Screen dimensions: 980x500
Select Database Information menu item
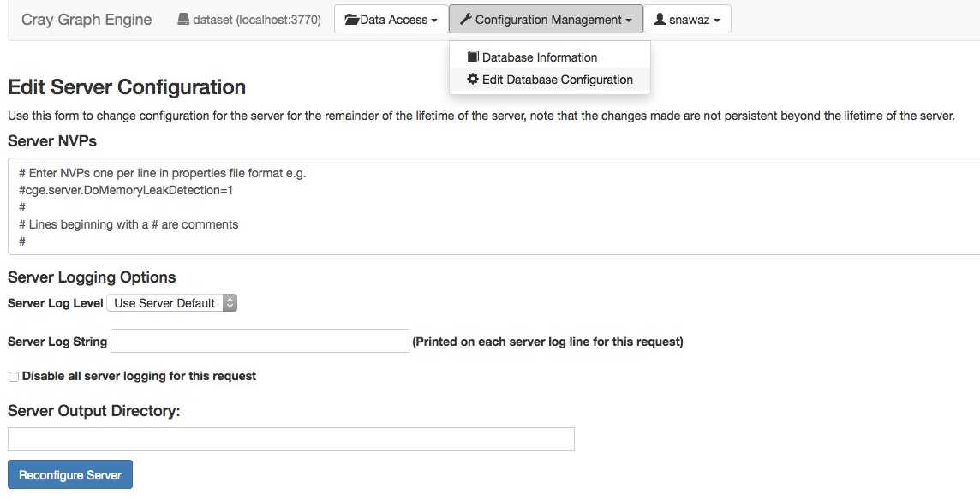540,57
